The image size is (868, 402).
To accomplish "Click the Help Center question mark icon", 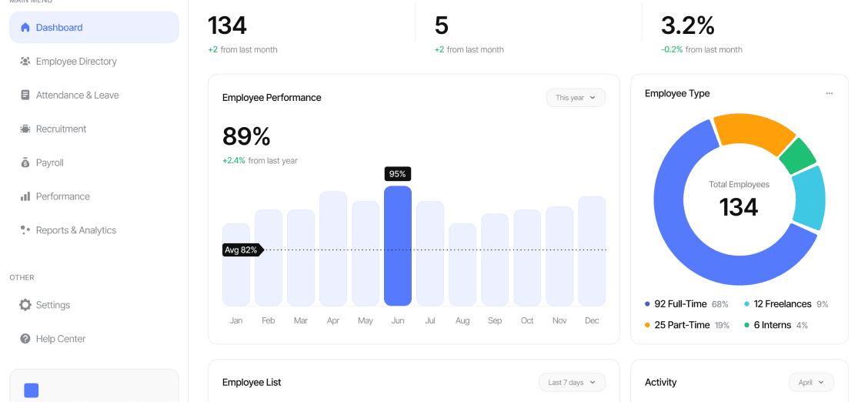I will click(x=25, y=339).
